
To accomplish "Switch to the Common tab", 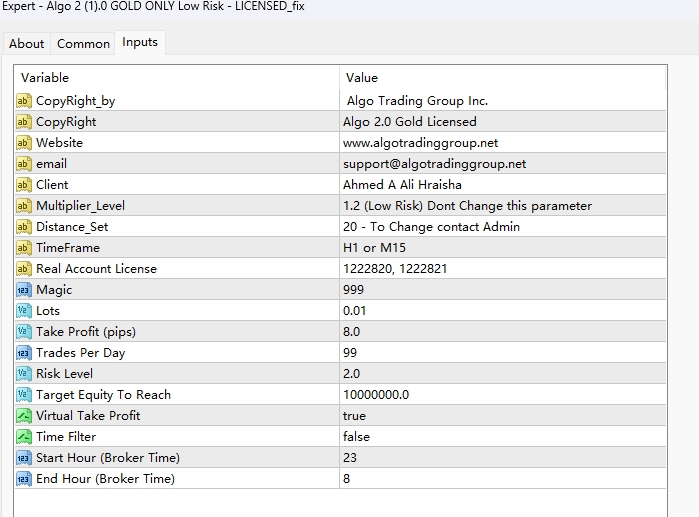I will pyautogui.click(x=83, y=44).
